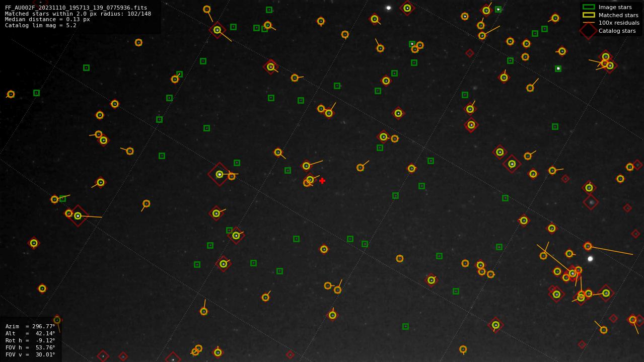Click the 'Catalog lim mag = 5.2' text

(41, 25)
